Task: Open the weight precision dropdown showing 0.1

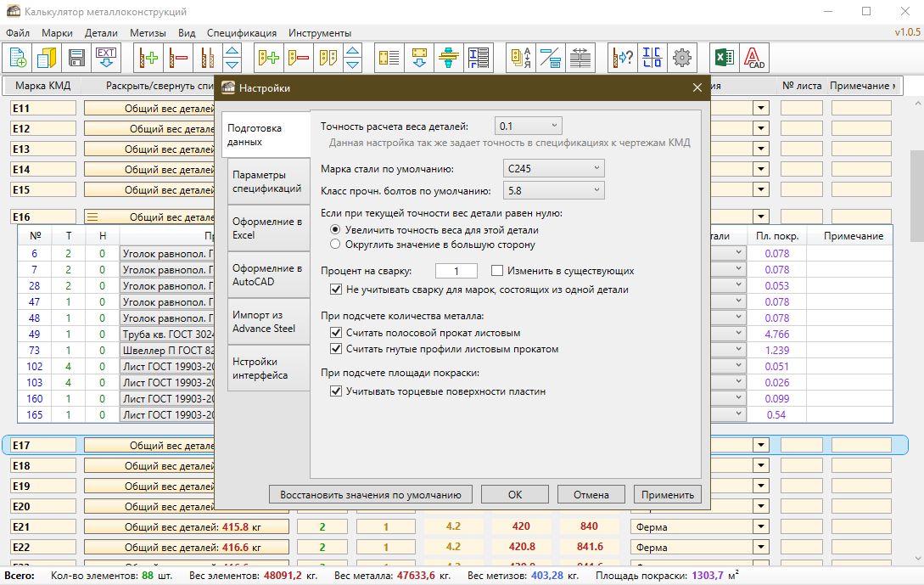Action: pyautogui.click(x=529, y=126)
